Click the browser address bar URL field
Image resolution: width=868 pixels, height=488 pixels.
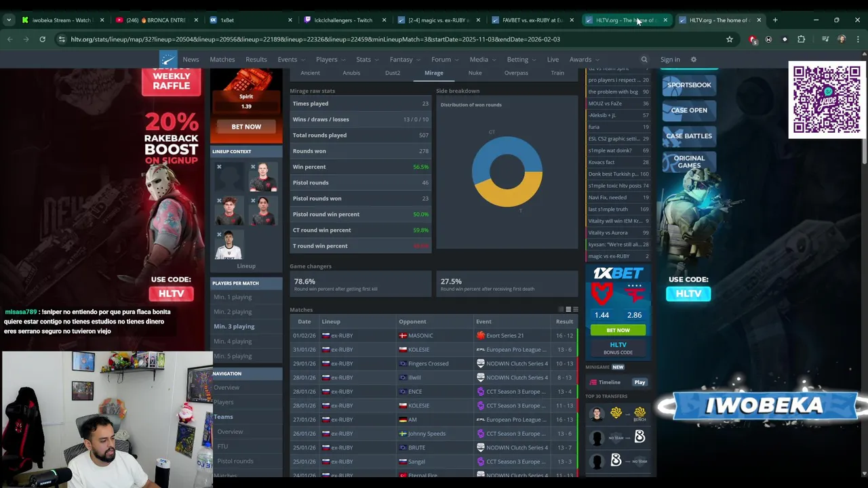click(393, 39)
